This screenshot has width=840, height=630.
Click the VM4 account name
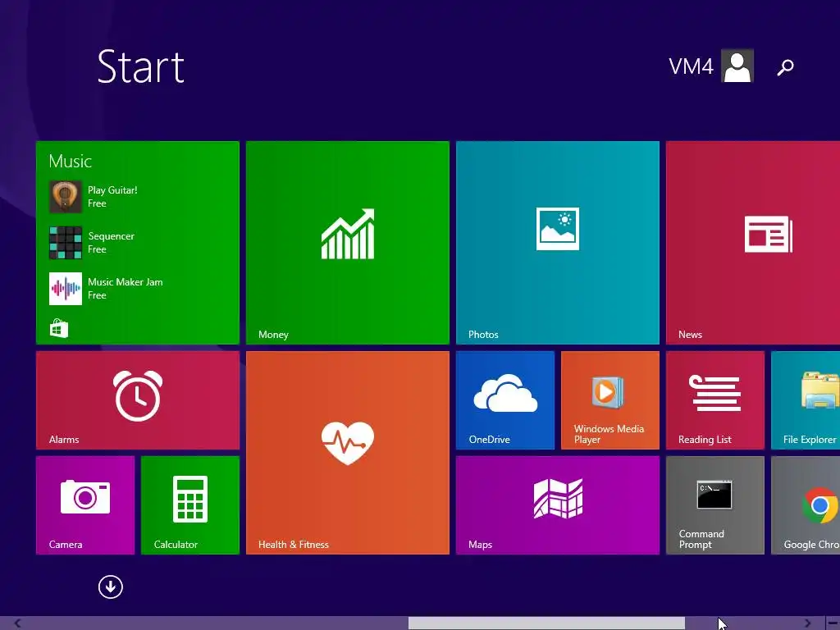tap(691, 66)
